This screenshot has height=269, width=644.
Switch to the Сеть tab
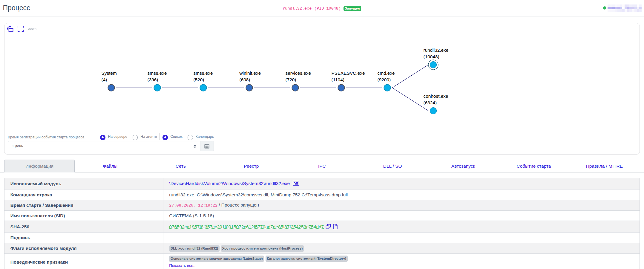(181, 166)
